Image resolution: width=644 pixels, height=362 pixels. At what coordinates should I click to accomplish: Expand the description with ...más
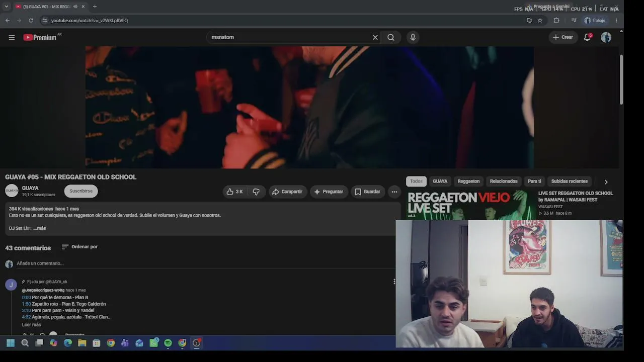pos(40,228)
